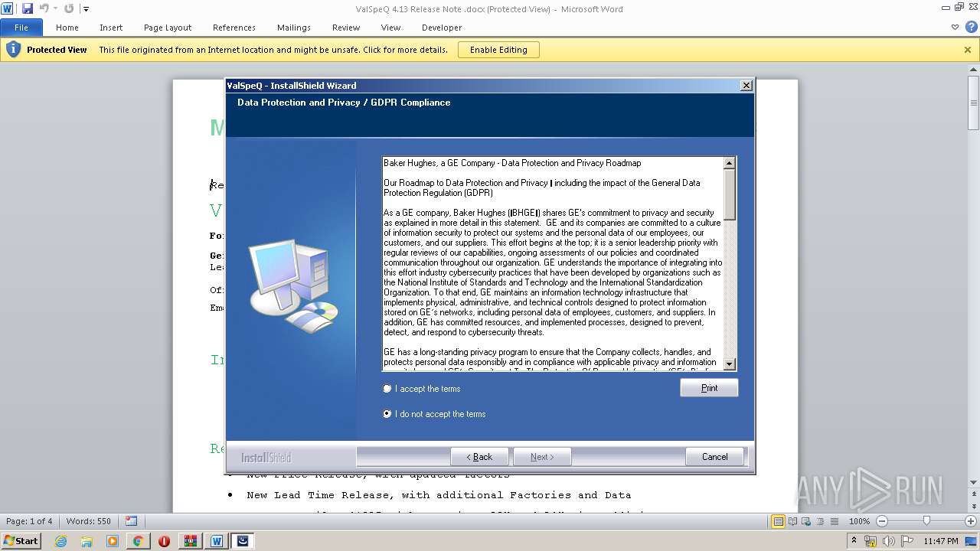
Task: Click the Enable Editing button
Action: 498,50
